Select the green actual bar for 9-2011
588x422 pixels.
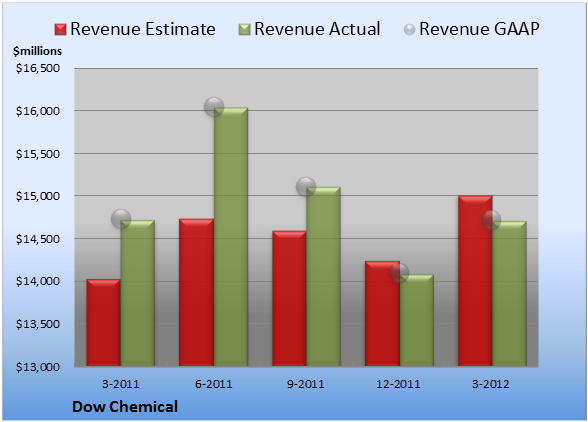click(x=323, y=276)
